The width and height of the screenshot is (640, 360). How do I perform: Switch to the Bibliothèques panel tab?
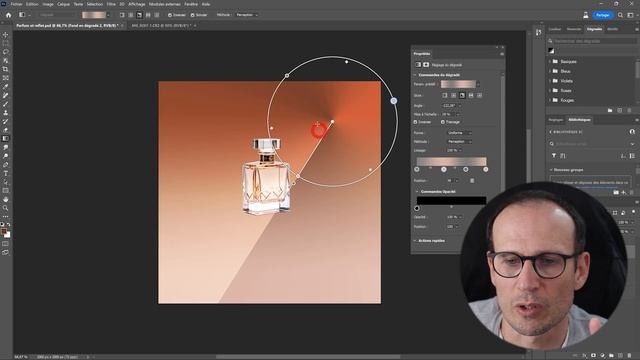tap(580, 120)
